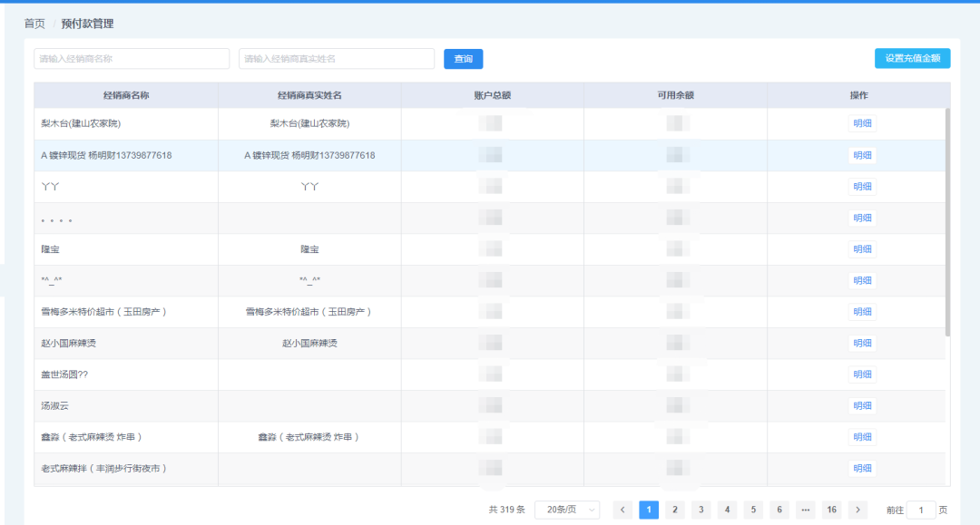Screen dimensions: 980x525
Task: Click the next page arrow in pagination
Action: pyautogui.click(x=857, y=510)
